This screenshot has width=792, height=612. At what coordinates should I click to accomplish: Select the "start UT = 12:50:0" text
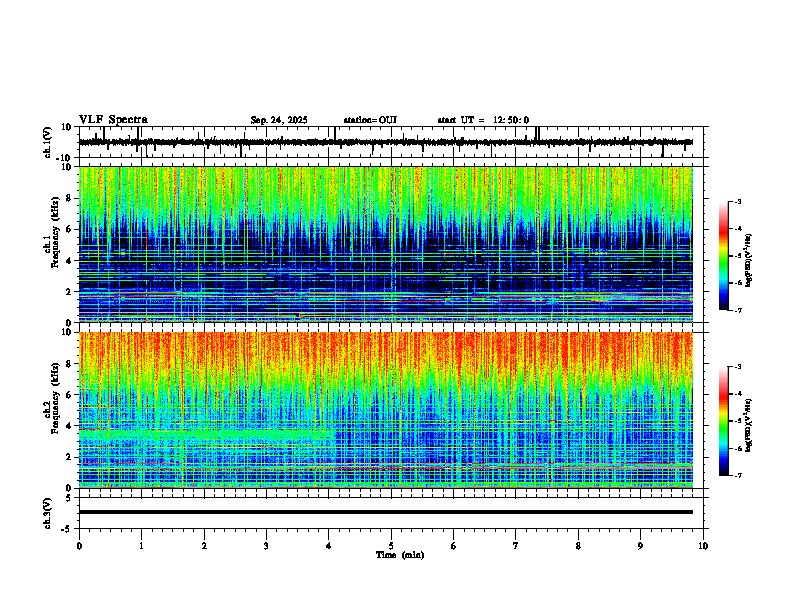[483, 120]
